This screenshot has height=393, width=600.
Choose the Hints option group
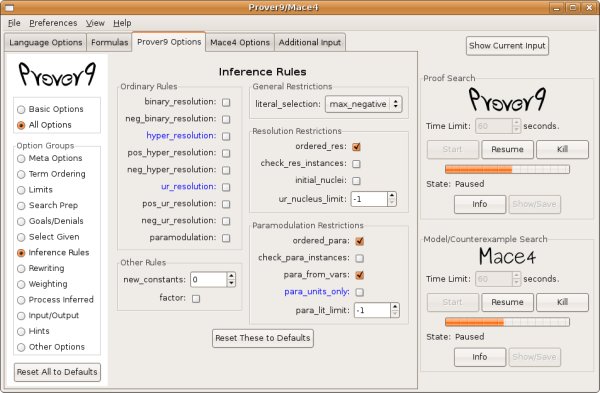pyautogui.click(x=21, y=331)
